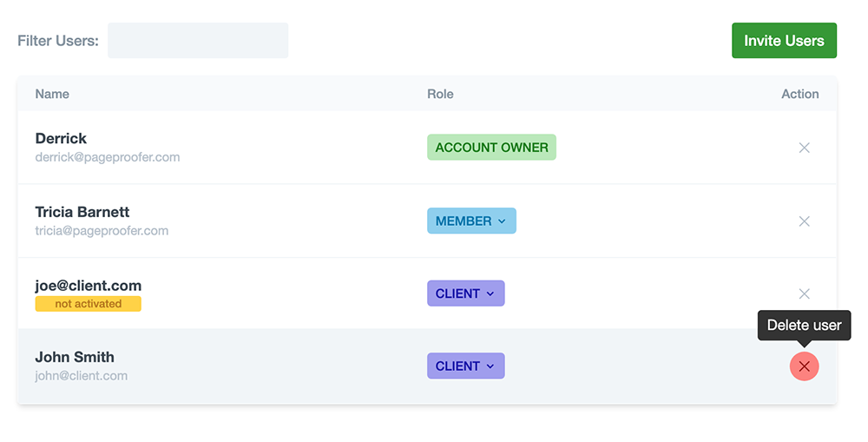
Task: Click the yellow 'not activated' badge
Action: [x=88, y=304]
